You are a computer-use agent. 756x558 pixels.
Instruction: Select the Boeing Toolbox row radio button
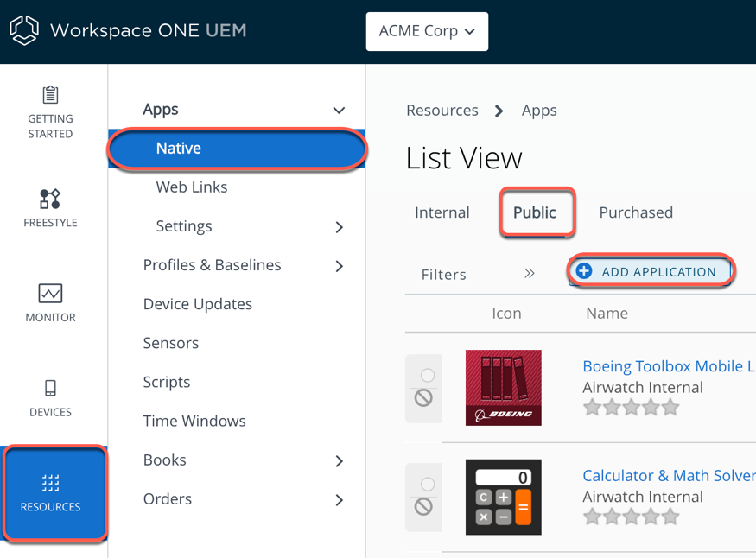[428, 375]
